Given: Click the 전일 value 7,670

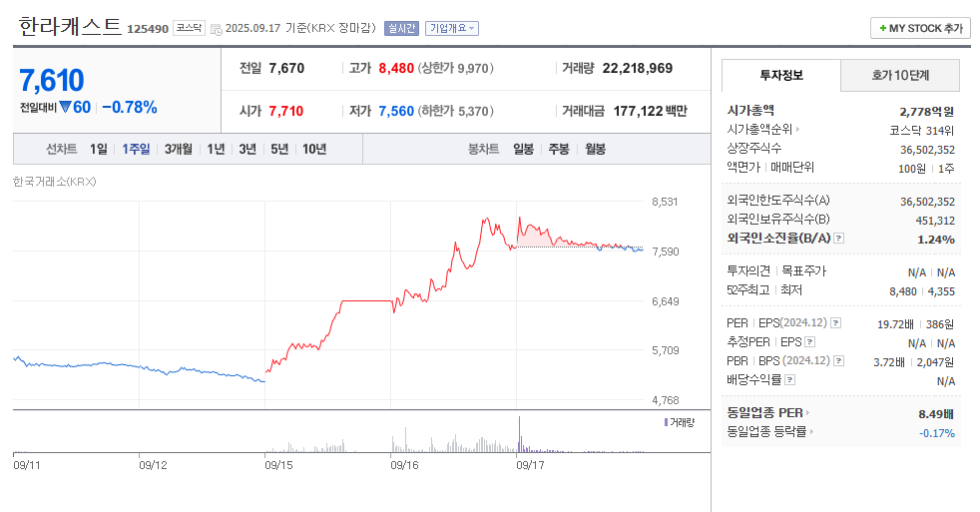Looking at the screenshot, I should click(x=286, y=68).
